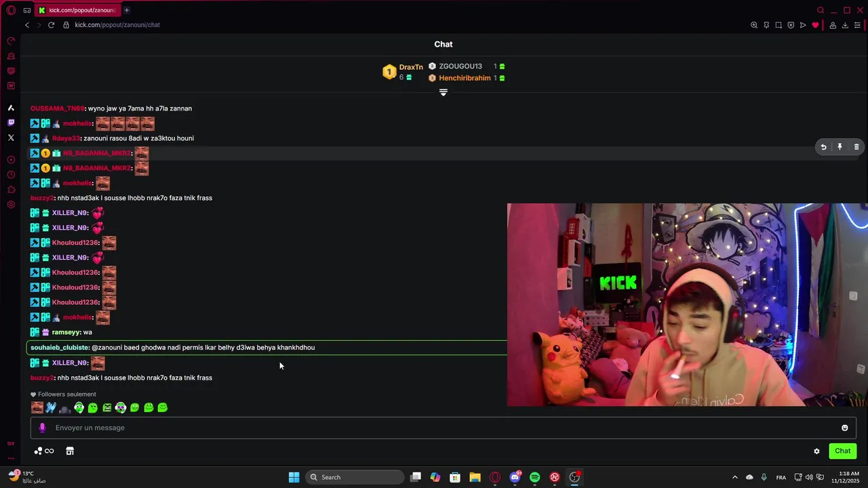Image resolution: width=868 pixels, height=488 pixels.
Task: Open the ad blocker shield icon
Action: 791,25
